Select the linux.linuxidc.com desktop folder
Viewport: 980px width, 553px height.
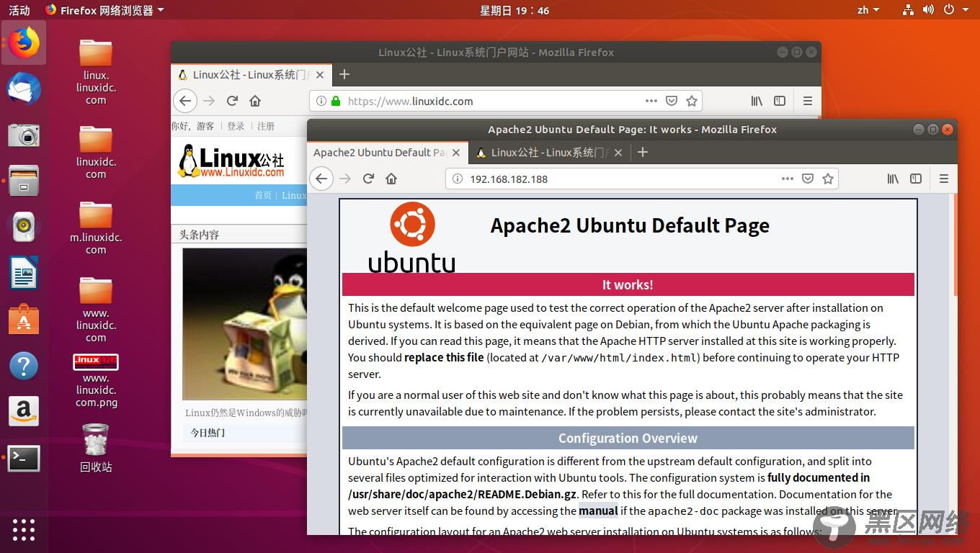[96, 71]
